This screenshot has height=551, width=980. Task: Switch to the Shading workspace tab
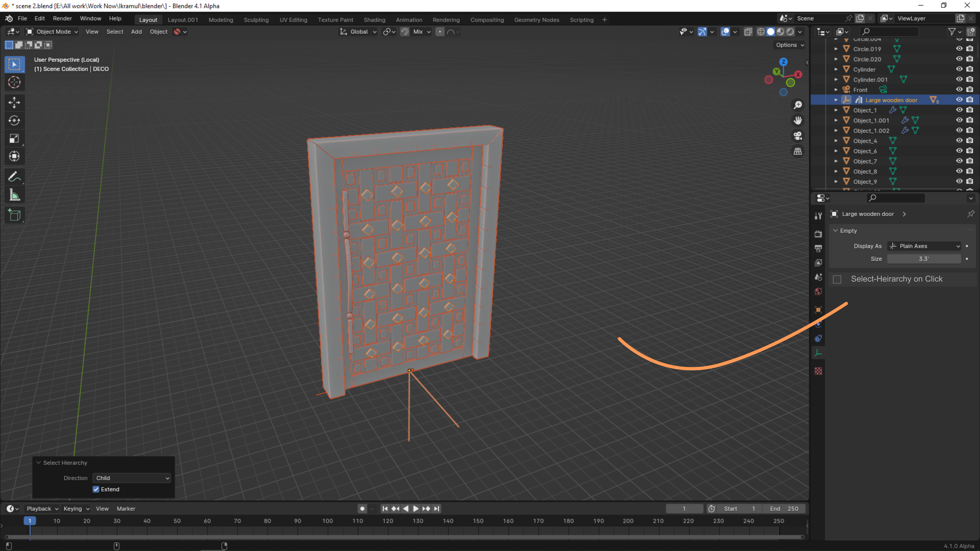coord(374,20)
